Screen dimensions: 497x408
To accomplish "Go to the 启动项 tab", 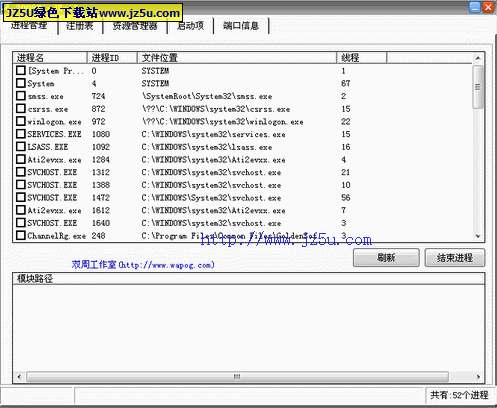I will click(x=190, y=26).
